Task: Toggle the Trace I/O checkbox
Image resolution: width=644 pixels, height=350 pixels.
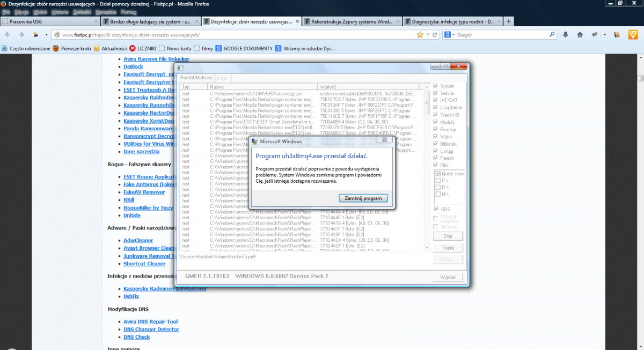Action: click(436, 115)
